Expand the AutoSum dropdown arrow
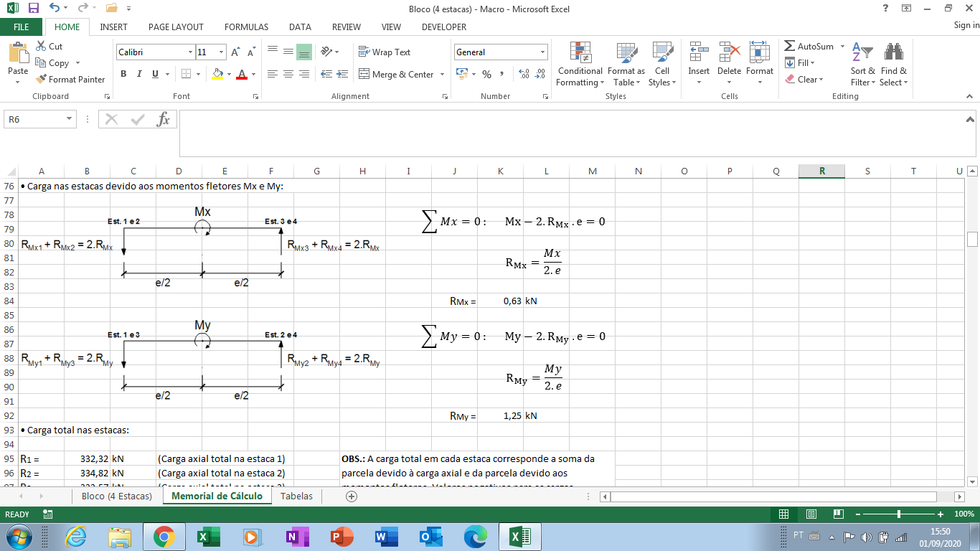Image resolution: width=980 pixels, height=551 pixels. (841, 46)
